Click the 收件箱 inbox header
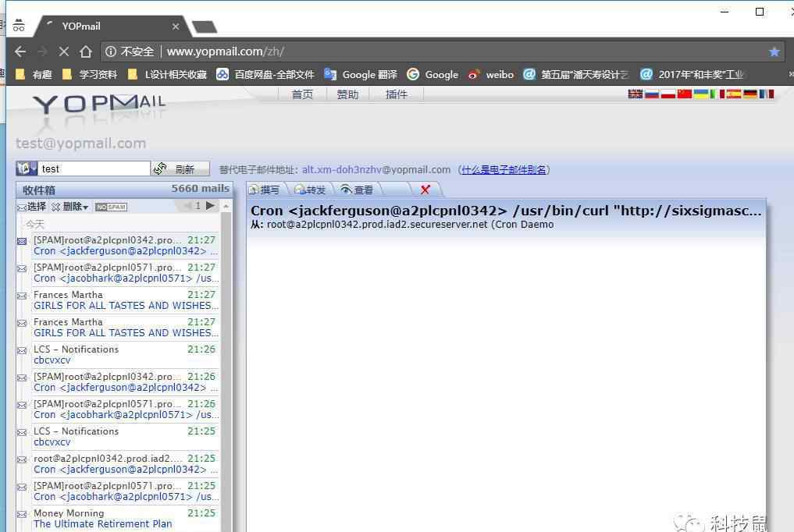This screenshot has height=532, width=794. pyautogui.click(x=39, y=190)
